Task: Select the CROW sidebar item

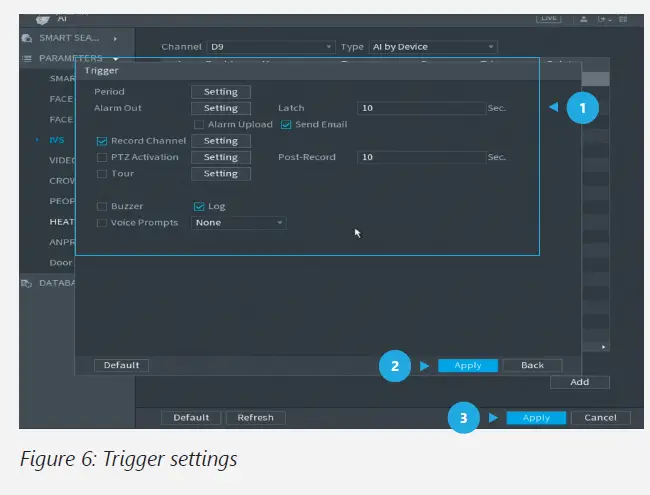Action: click(x=62, y=181)
